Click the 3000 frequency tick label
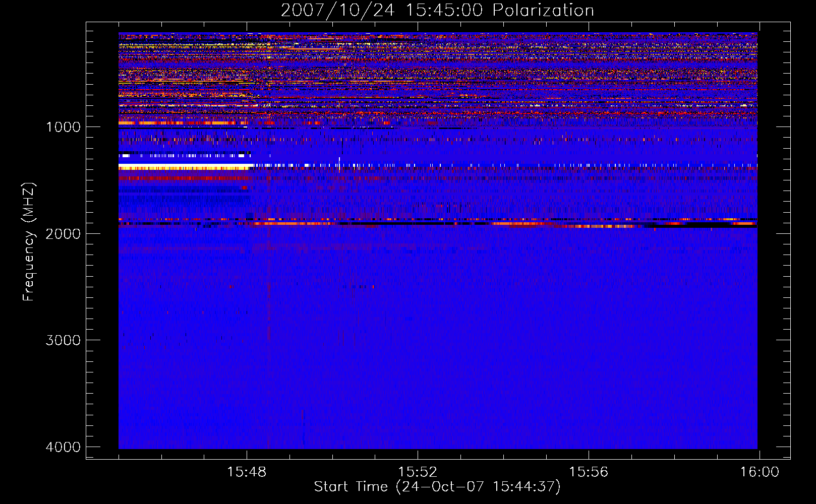 (x=63, y=340)
